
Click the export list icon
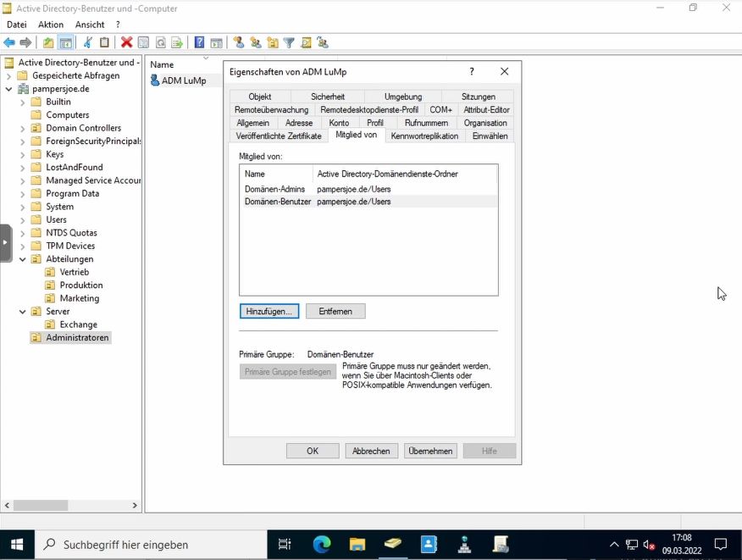coord(177,42)
